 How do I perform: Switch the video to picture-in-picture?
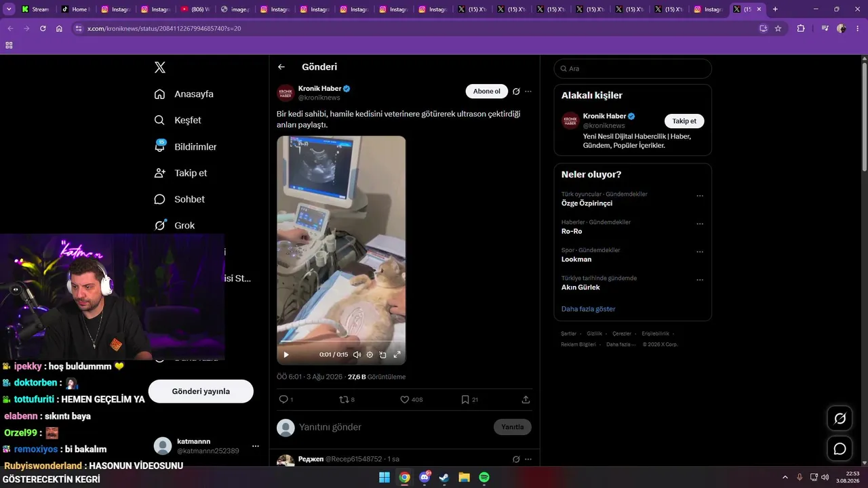click(383, 354)
